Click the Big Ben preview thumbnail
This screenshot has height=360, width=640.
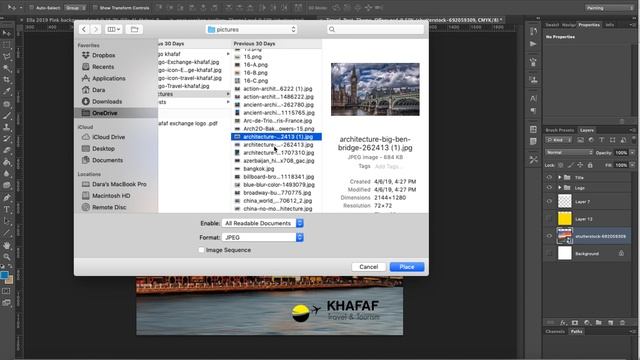point(375,89)
